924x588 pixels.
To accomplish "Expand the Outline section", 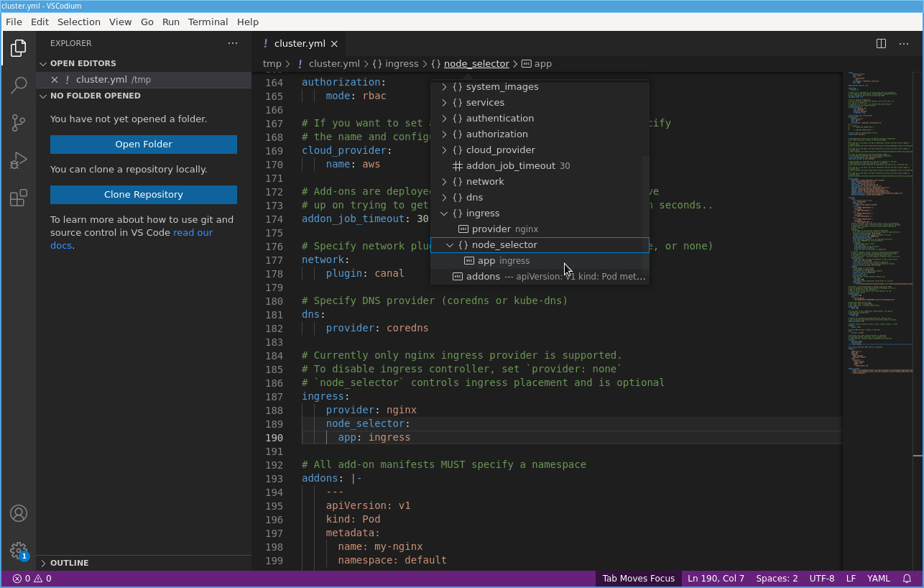I will (43, 563).
